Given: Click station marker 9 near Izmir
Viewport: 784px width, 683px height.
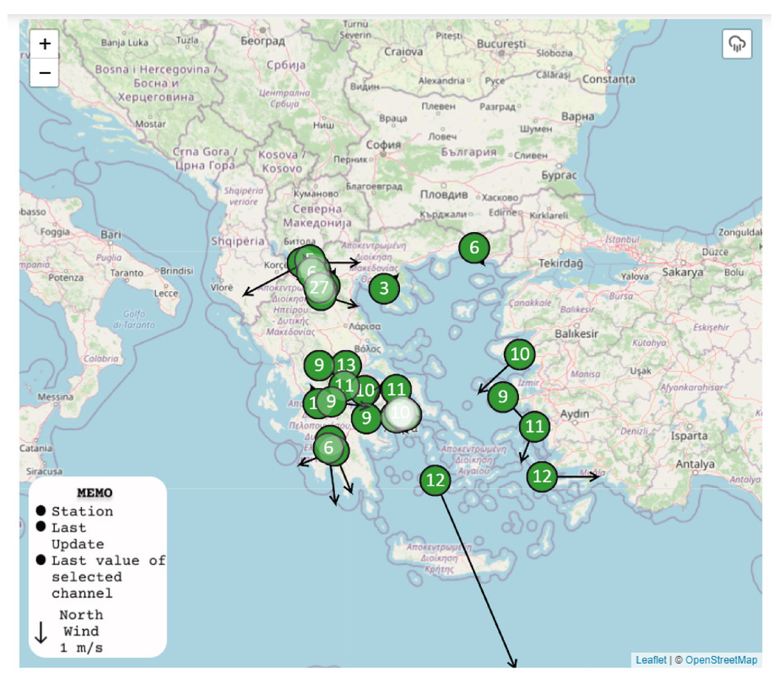Looking at the screenshot, I should point(503,397).
